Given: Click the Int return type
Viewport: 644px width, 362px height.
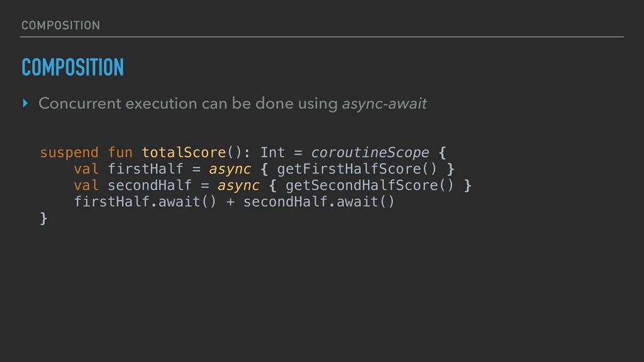Looking at the screenshot, I should tap(273, 153).
